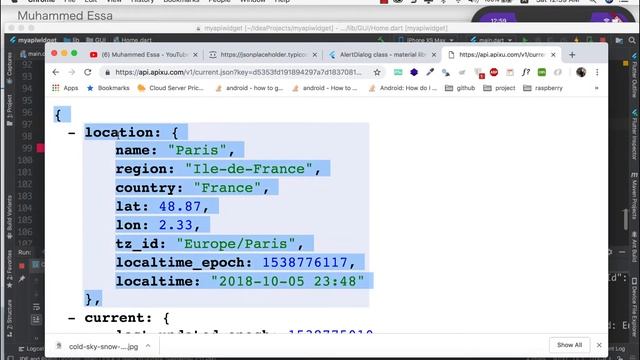The width and height of the screenshot is (640, 360).
Task: Open the project bookmarks folder
Action: (499, 88)
